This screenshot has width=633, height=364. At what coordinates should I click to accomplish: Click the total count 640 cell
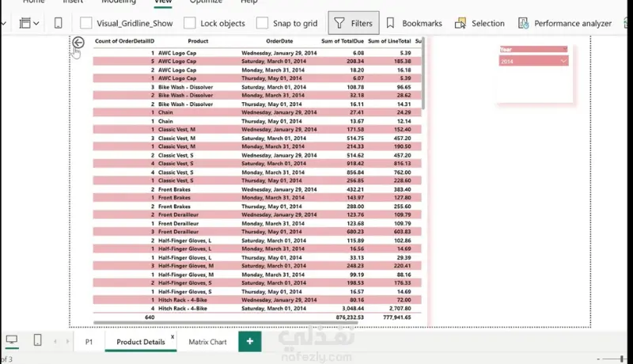click(x=150, y=317)
